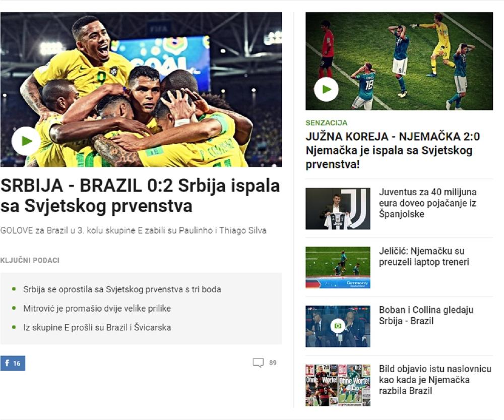Open the 'Jeličić: Njemačku su preuzeli' article
This screenshot has height=420, width=504.
point(424,257)
